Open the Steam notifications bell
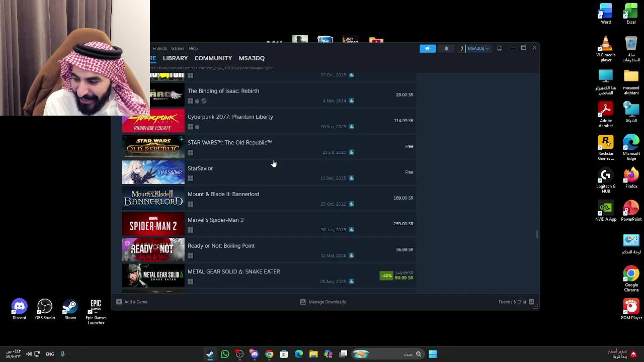 [446, 48]
